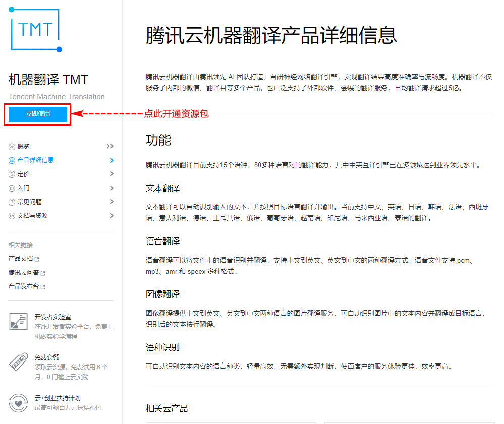Viewport: 504px width, 424px height.
Task: Click external-link icon beside 产品发布台
Action: [43, 287]
